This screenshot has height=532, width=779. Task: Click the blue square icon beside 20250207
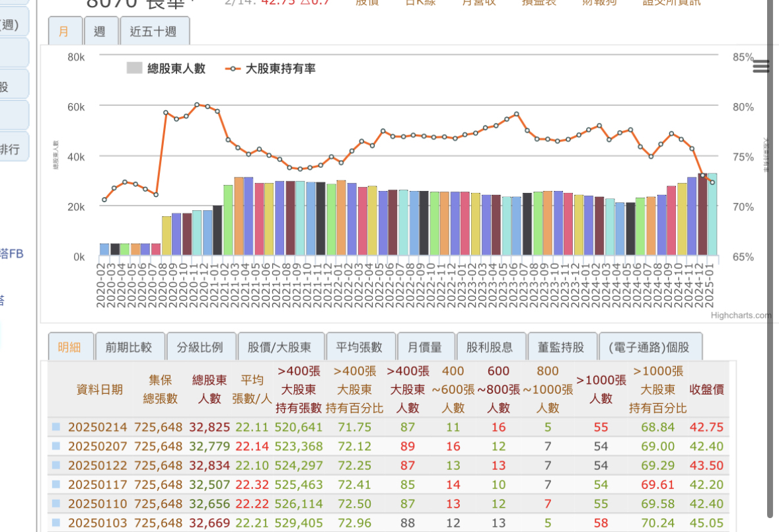[56, 446]
